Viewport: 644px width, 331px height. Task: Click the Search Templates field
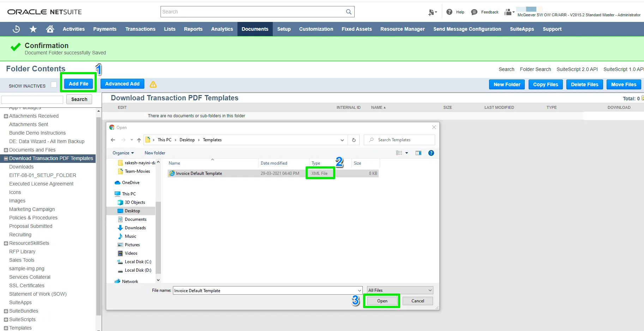tap(399, 140)
